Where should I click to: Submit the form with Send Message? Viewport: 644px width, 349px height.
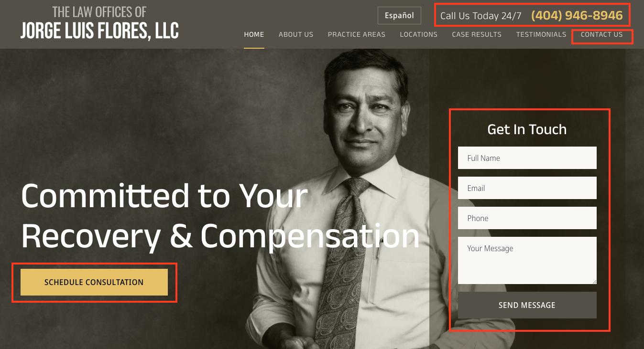pyautogui.click(x=527, y=305)
